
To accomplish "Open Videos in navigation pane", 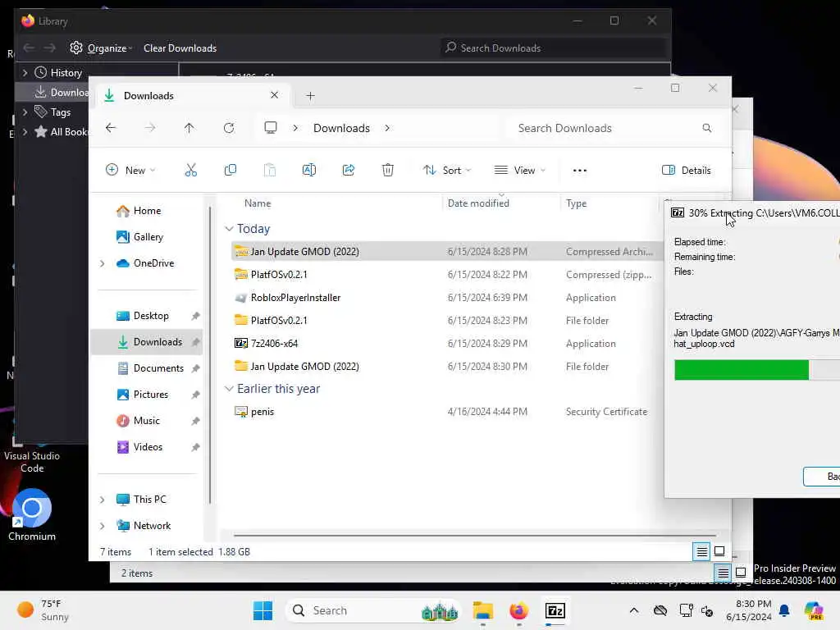I will pyautogui.click(x=148, y=447).
